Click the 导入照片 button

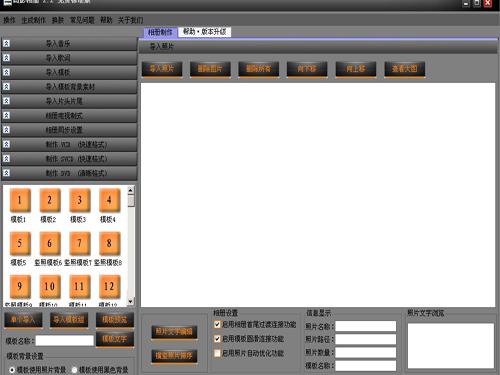click(x=162, y=69)
